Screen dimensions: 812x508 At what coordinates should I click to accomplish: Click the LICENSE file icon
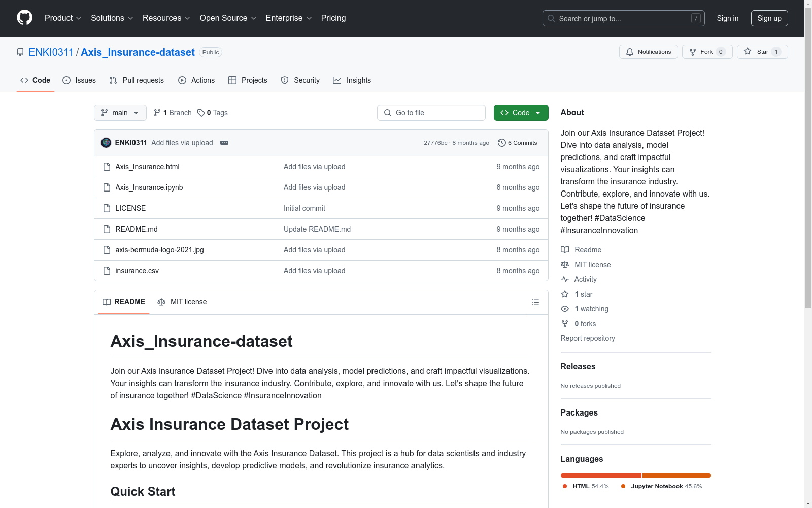[x=107, y=208]
